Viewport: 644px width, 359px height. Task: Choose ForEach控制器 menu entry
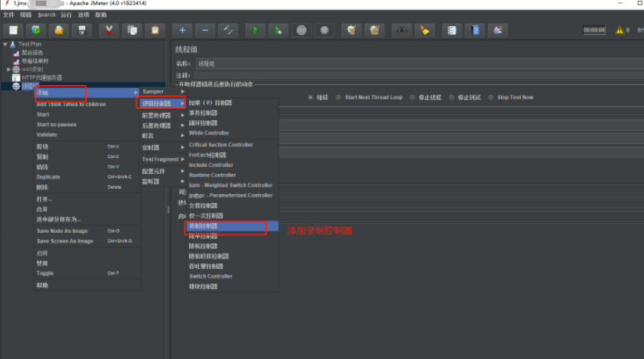point(232,154)
